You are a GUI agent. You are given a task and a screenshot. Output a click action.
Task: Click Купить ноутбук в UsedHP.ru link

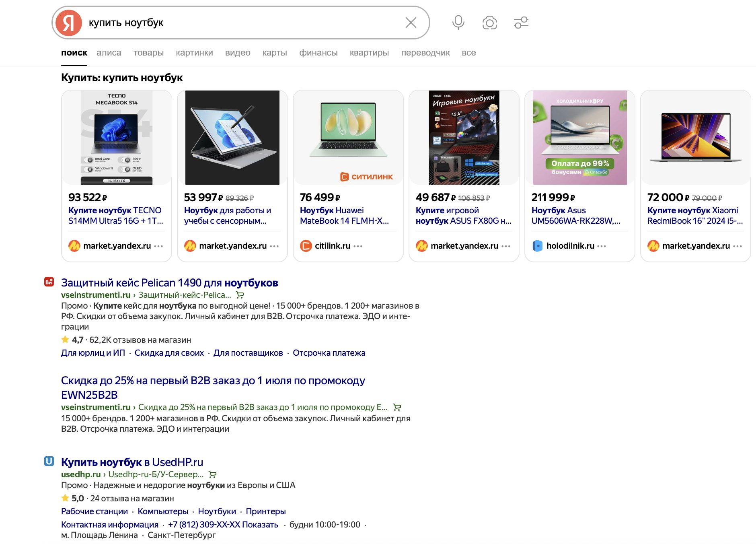pos(132,462)
